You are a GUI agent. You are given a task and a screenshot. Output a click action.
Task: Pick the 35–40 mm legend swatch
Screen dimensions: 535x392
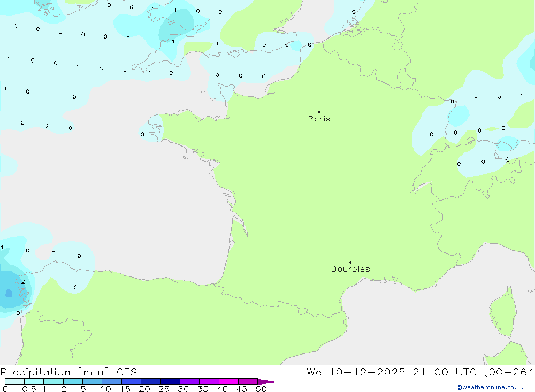tap(209, 381)
